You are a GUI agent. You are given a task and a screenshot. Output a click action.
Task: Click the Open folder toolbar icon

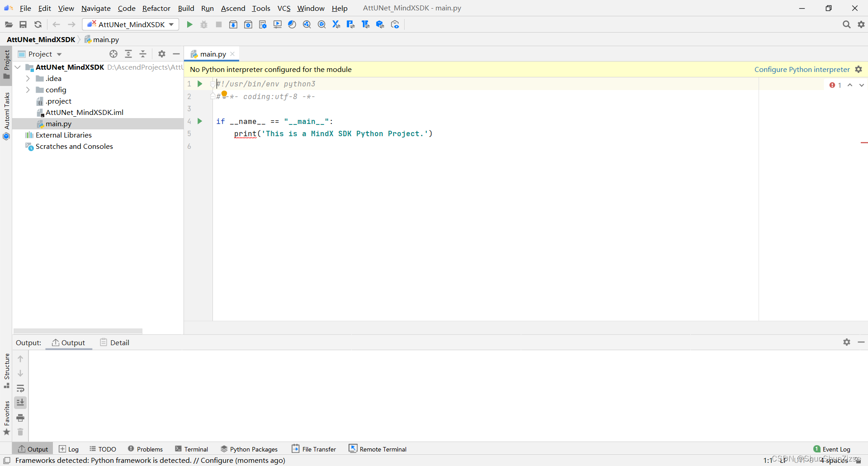(x=9, y=24)
